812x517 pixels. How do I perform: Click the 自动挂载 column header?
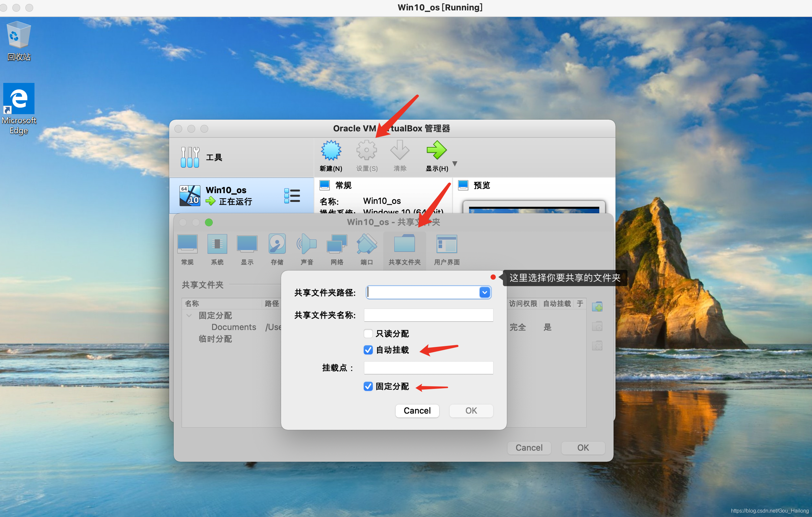pos(557,303)
